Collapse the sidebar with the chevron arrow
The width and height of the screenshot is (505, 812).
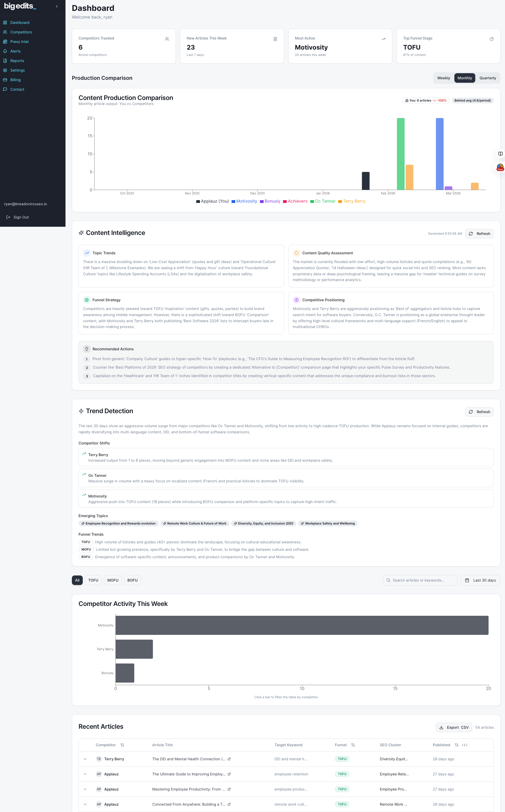point(57,6)
